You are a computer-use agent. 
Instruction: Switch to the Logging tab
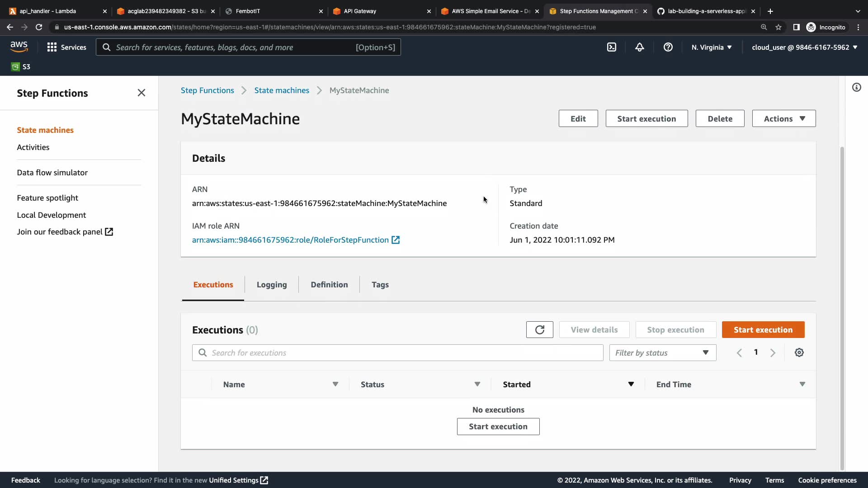click(271, 285)
